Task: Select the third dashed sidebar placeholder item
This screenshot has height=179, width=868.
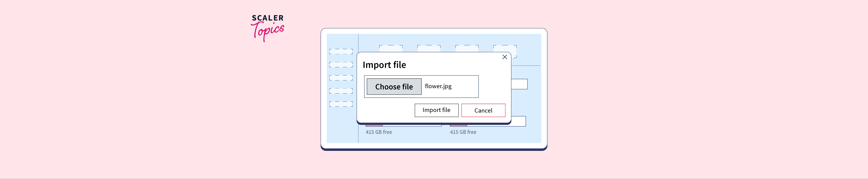Action: (x=341, y=78)
